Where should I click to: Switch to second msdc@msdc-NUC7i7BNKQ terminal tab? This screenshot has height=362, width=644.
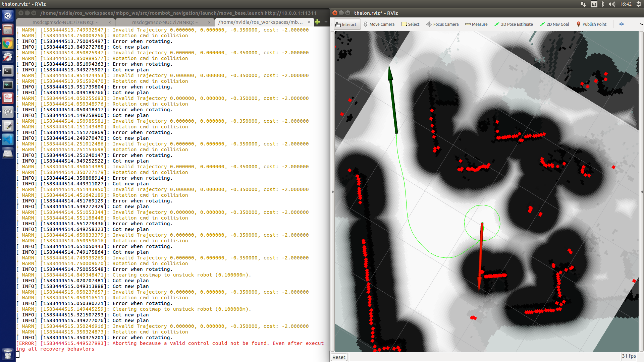click(165, 22)
